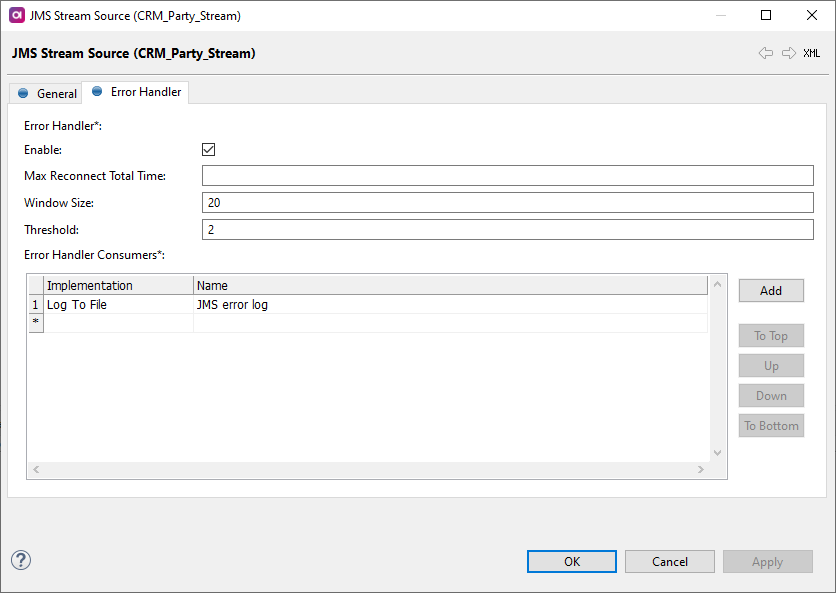Click the blue status icon on the General tab
This screenshot has width=836, height=593.
(22, 92)
